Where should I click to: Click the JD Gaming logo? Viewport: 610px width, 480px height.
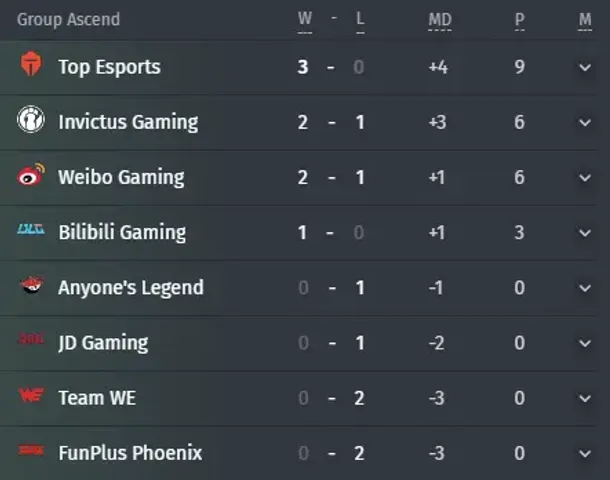tap(31, 339)
